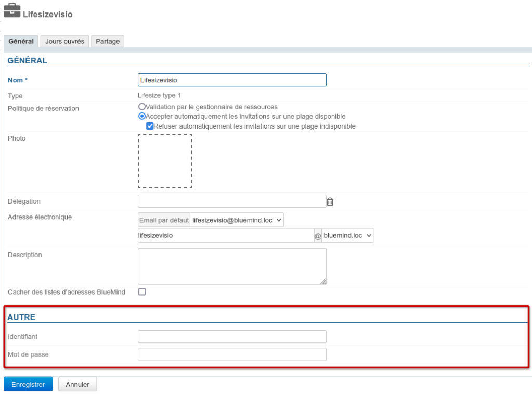Screen dimensions: 532x394
Task: Click the Mot de passe field
Action: pyautogui.click(x=232, y=354)
